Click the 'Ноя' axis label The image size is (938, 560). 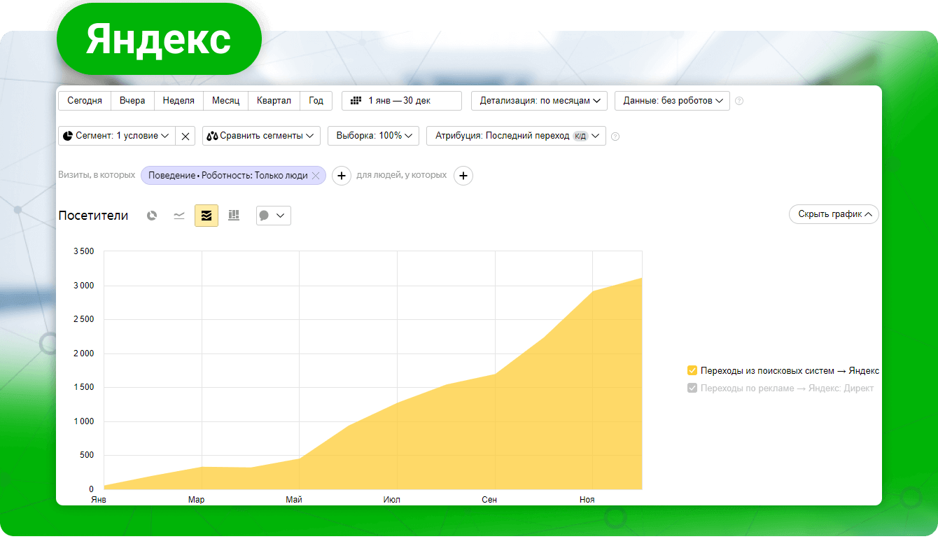587,500
